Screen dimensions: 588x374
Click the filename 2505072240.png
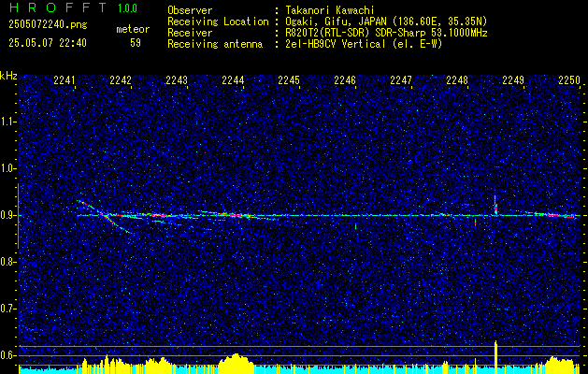[x=48, y=25]
